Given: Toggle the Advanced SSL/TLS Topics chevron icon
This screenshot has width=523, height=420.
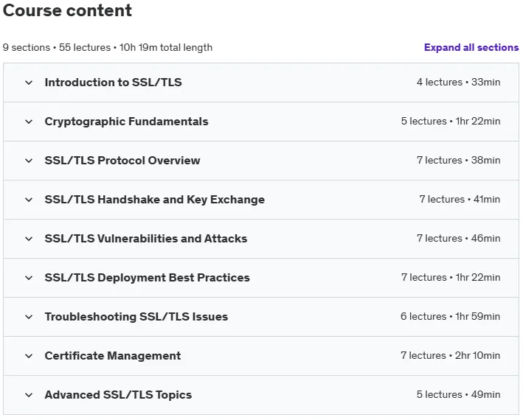Looking at the screenshot, I should click(x=29, y=395).
